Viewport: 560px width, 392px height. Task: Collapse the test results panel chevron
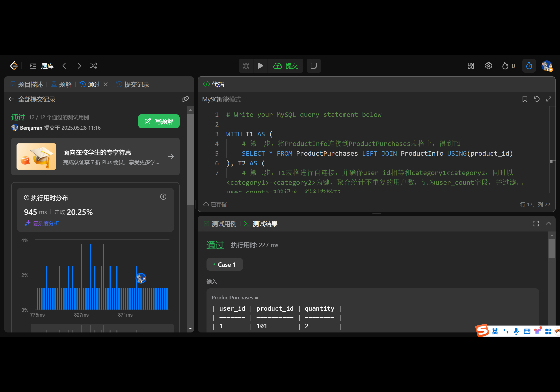(548, 223)
